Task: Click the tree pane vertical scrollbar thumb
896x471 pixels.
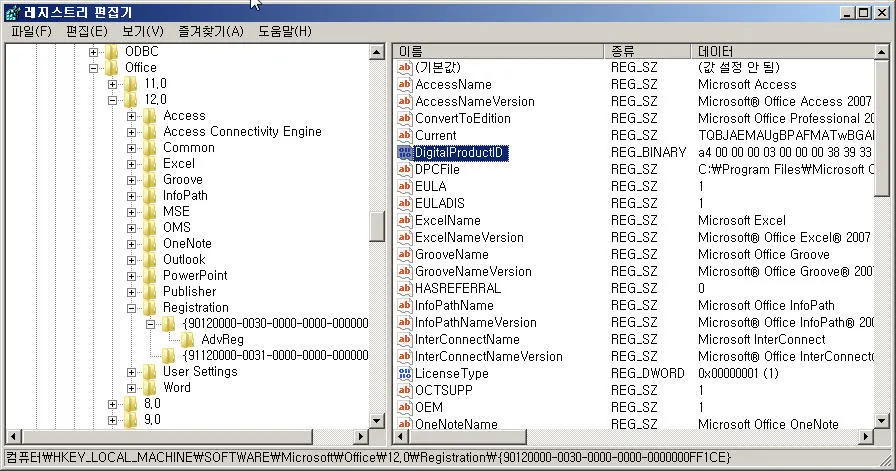Action: pyautogui.click(x=377, y=226)
